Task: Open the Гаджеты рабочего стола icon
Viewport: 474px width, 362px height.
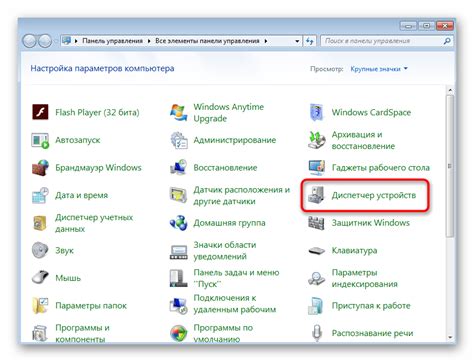Action: tap(317, 167)
